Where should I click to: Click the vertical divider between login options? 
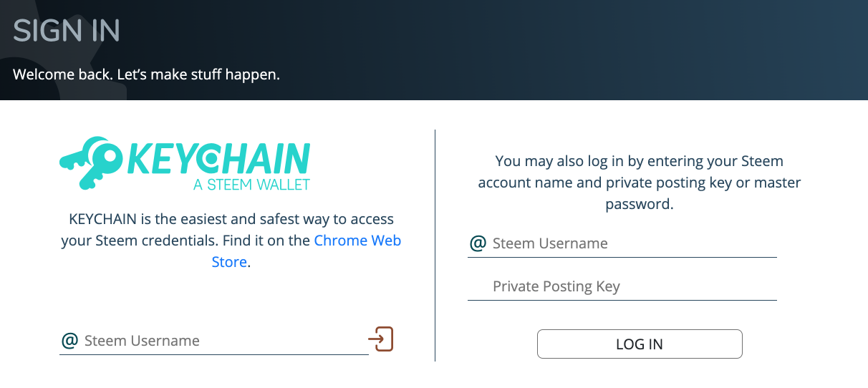[x=435, y=245]
